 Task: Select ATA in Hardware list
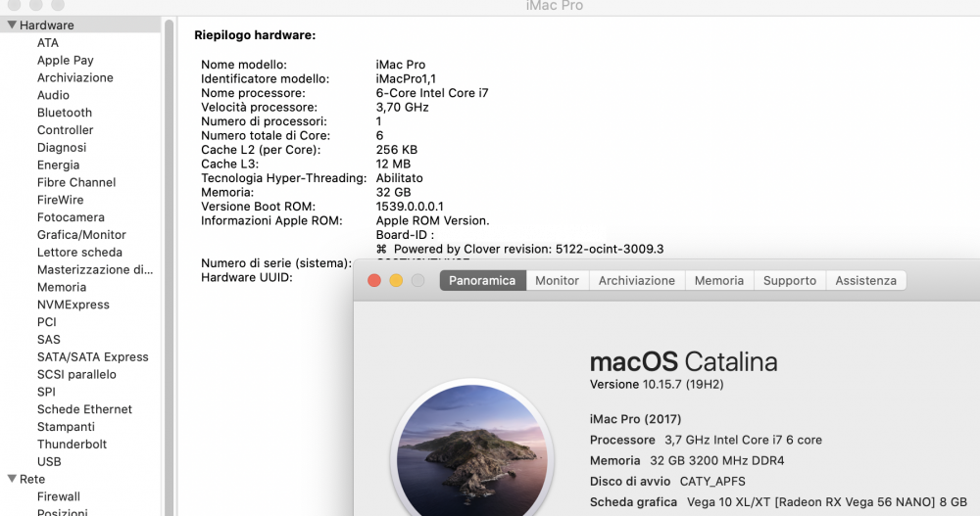(47, 42)
